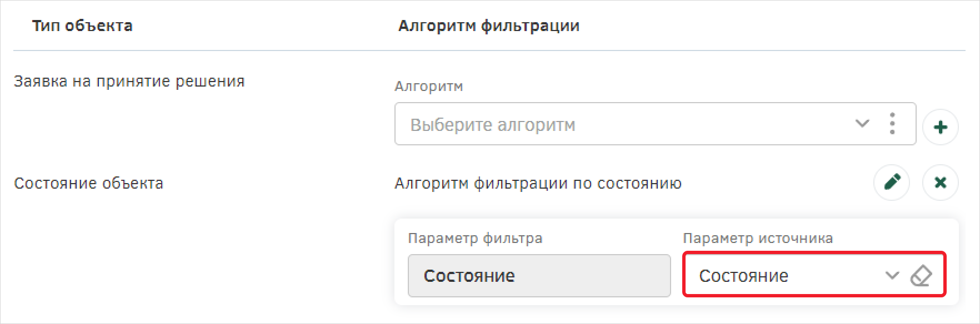Add an algorithm with the plus button
The height and width of the screenshot is (324, 980).
tap(941, 128)
